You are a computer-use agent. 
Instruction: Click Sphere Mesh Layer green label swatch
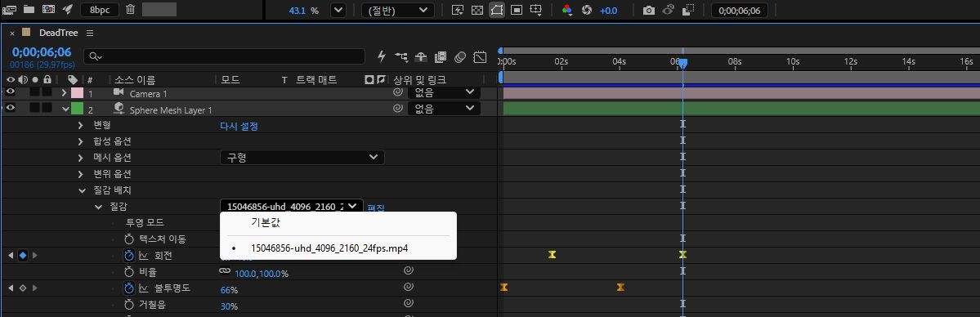[x=78, y=109]
